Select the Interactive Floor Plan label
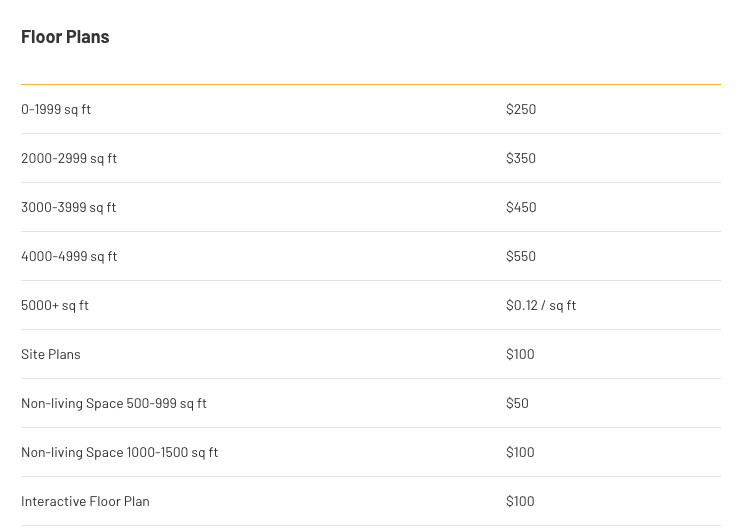741x528 pixels. (85, 502)
